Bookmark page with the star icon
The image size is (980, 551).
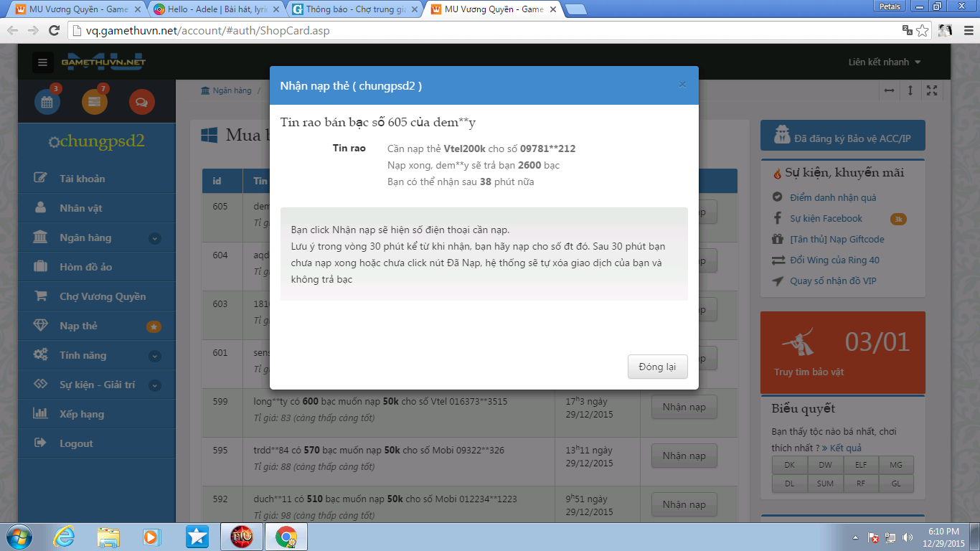coord(923,31)
